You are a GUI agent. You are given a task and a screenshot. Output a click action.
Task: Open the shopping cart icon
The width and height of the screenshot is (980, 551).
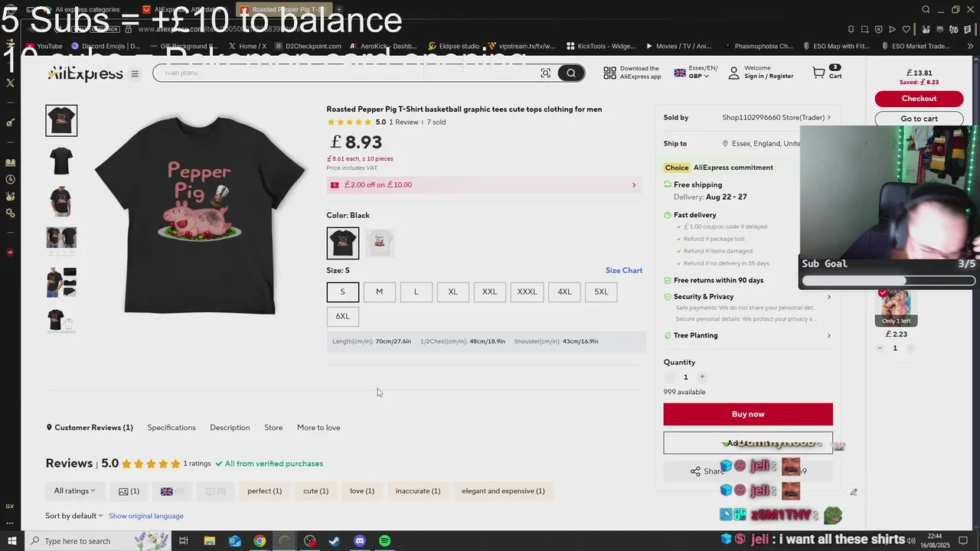pos(818,73)
